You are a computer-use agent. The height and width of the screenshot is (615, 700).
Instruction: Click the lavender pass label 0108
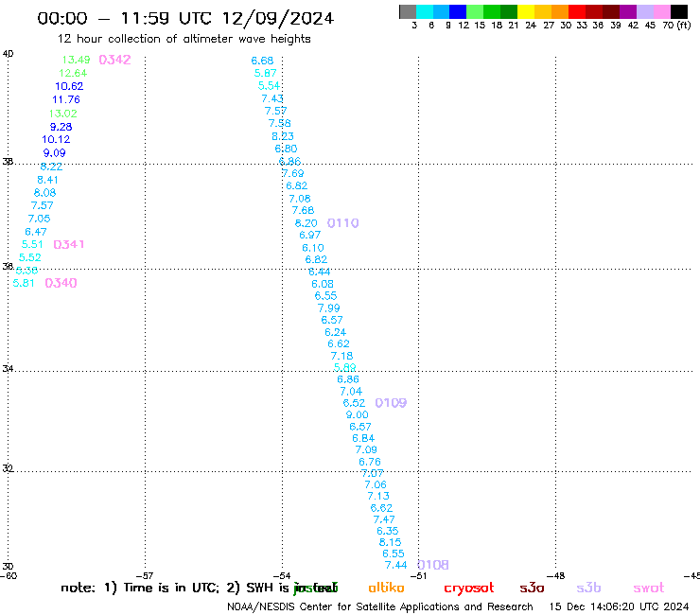[x=433, y=566]
